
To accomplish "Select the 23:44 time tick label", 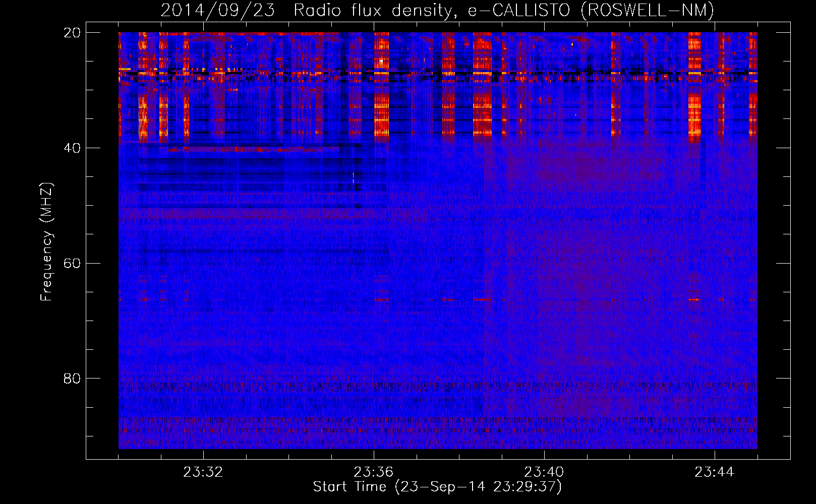I will pyautogui.click(x=715, y=472).
